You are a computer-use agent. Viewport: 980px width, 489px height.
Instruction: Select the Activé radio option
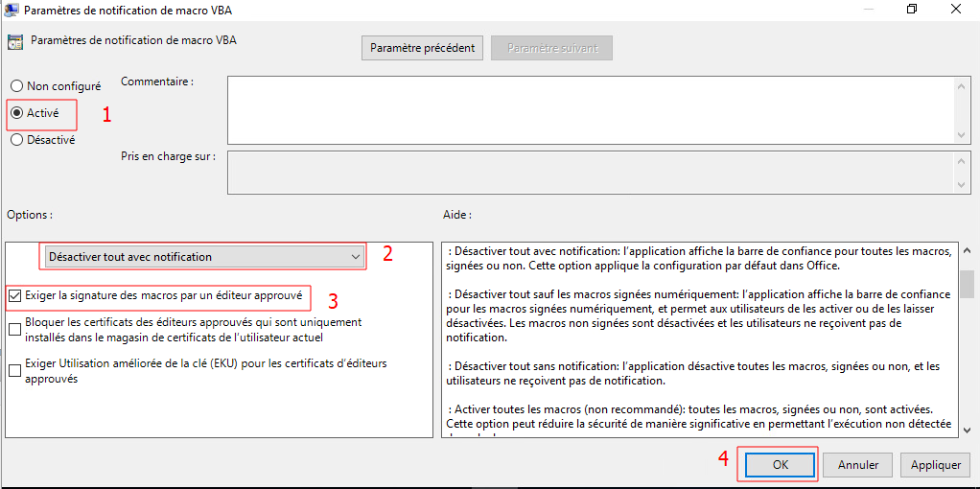(17, 113)
